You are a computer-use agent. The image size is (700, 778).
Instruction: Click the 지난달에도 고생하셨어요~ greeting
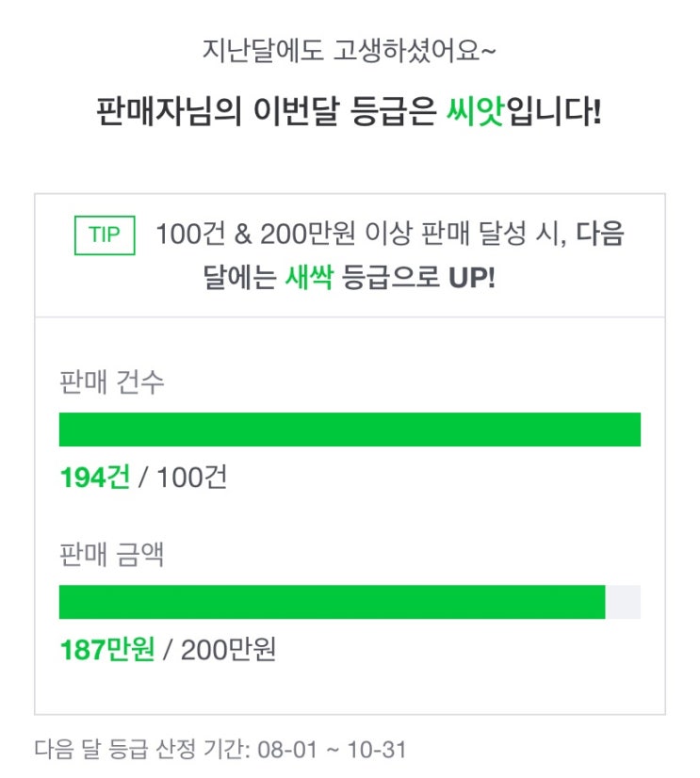[350, 49]
